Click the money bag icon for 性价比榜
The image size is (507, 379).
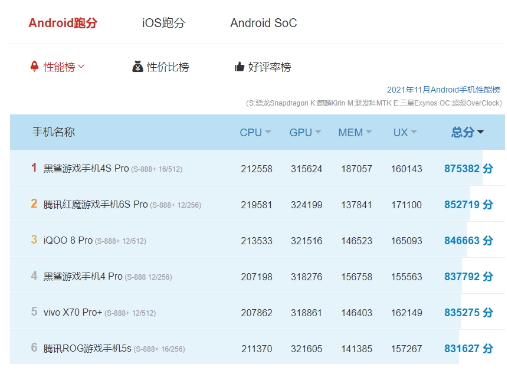click(137, 67)
